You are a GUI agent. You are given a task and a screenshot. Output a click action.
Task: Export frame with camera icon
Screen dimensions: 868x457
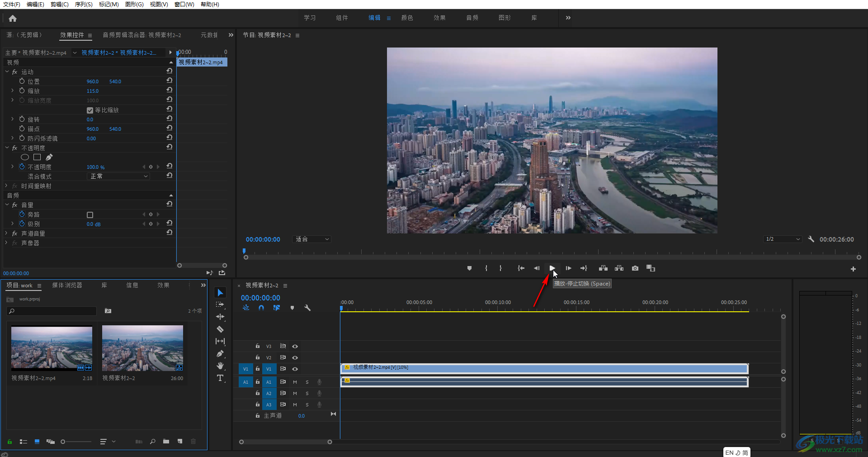(635, 268)
